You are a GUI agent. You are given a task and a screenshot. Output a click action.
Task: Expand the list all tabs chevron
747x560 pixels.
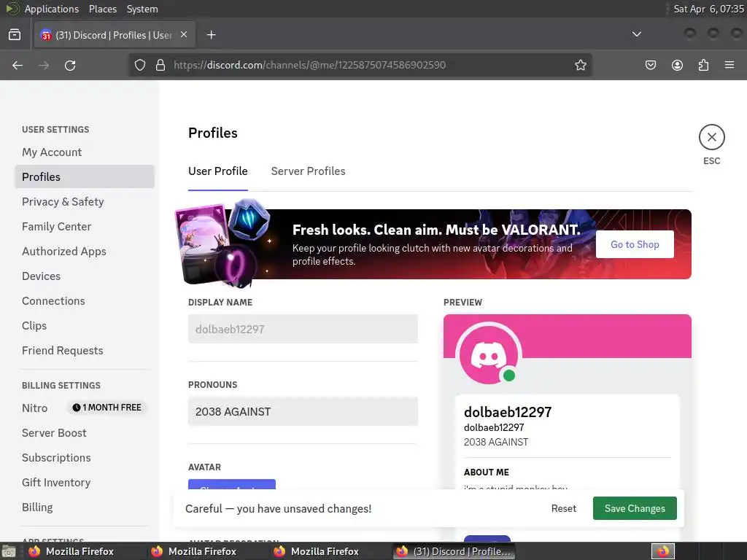636,34
